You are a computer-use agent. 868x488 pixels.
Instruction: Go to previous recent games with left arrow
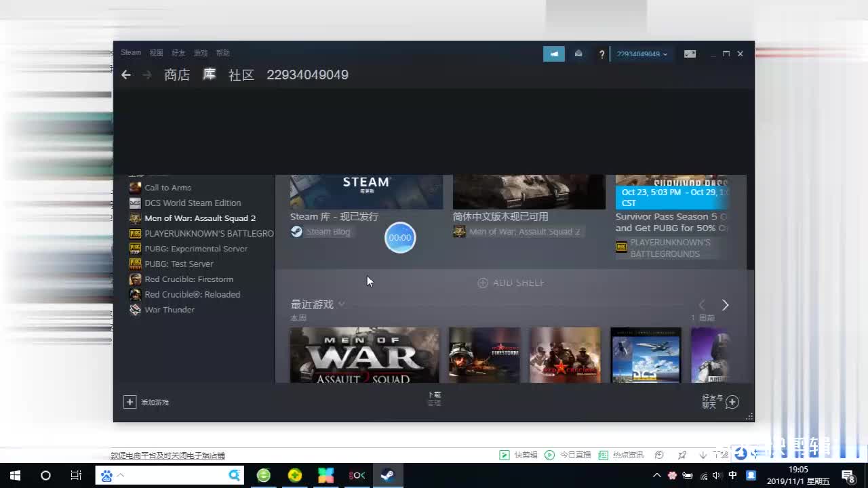pos(702,305)
